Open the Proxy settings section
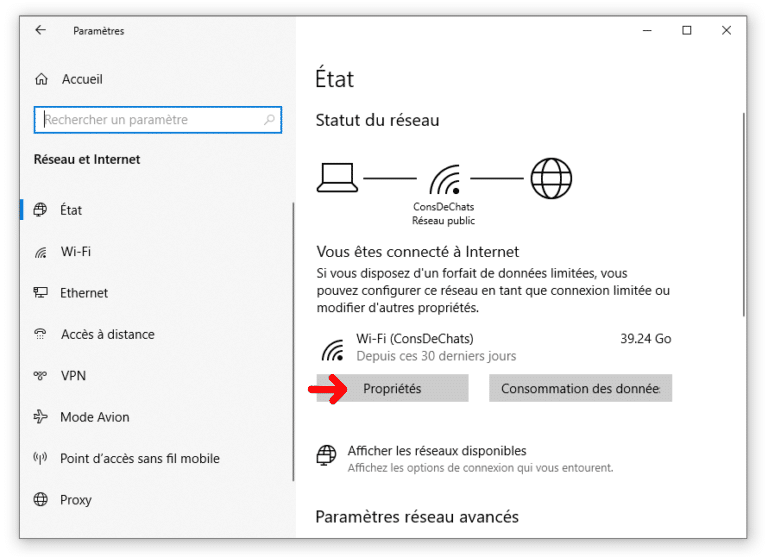768x557 pixels. tap(76, 500)
